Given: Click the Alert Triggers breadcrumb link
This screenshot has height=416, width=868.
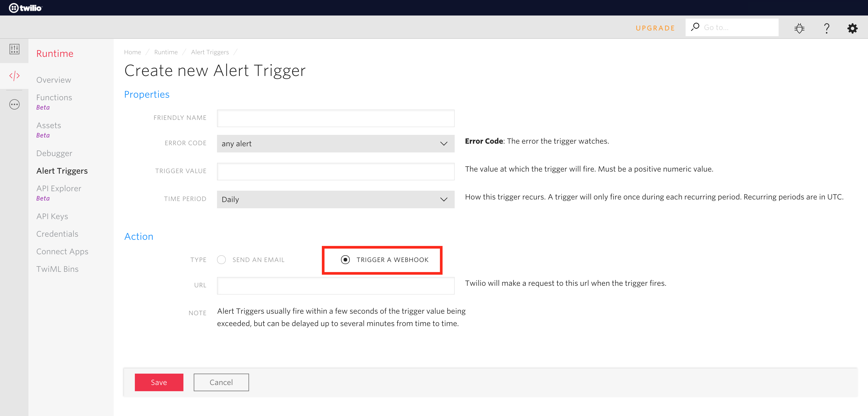Looking at the screenshot, I should pyautogui.click(x=210, y=52).
